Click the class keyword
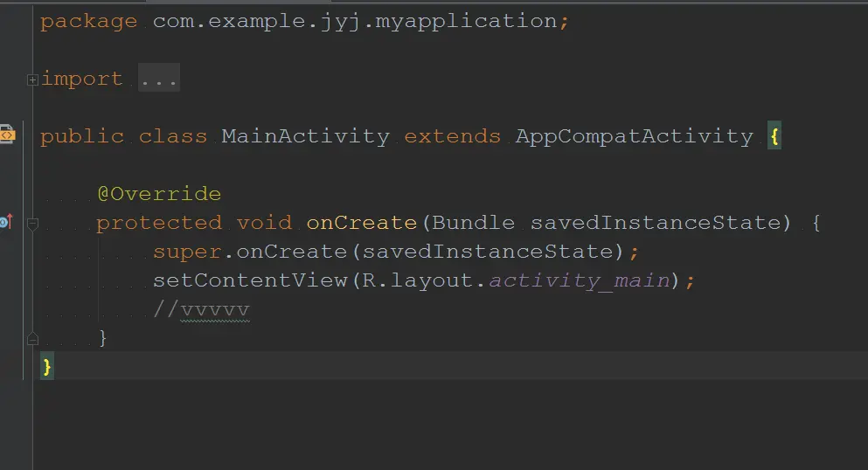 coord(173,136)
